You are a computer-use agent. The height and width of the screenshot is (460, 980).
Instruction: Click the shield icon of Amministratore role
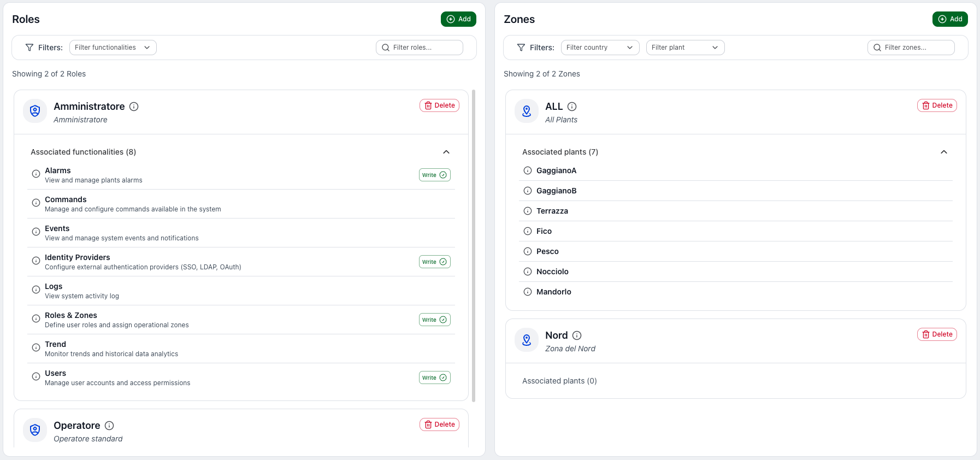(x=35, y=111)
